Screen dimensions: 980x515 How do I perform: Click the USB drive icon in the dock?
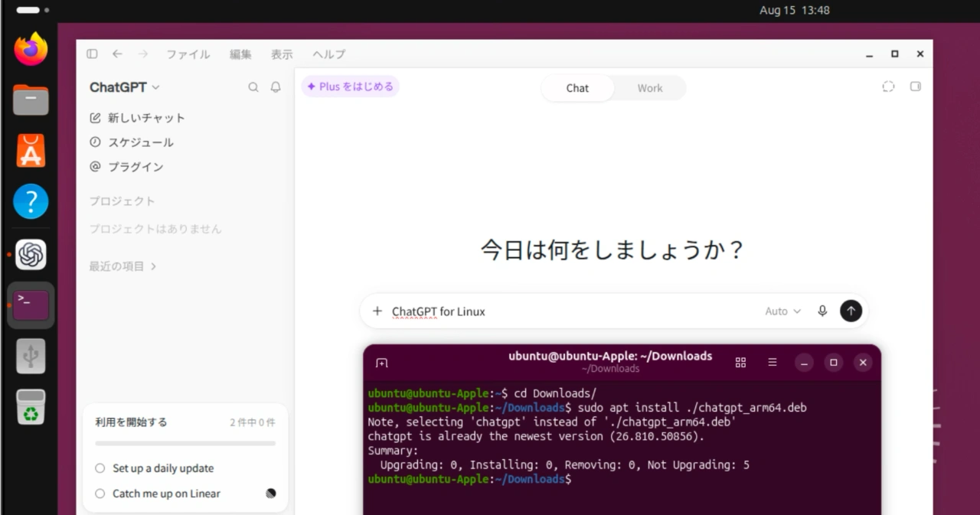pyautogui.click(x=31, y=355)
